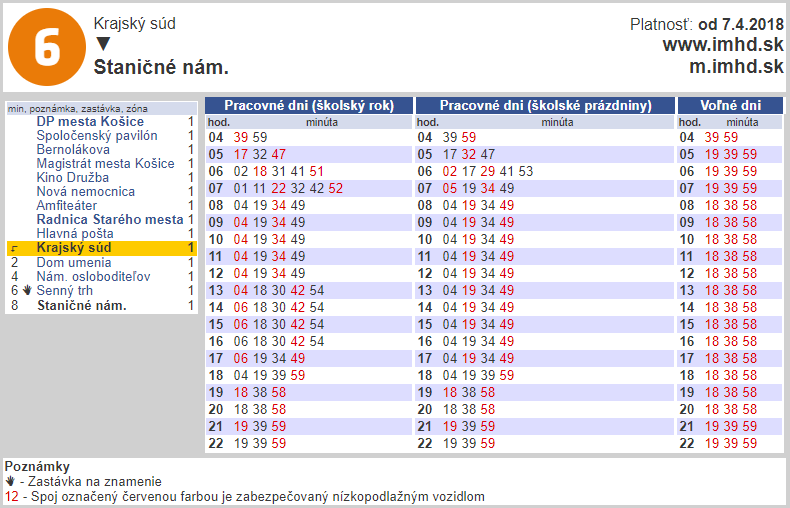Open the m.imhd.sk mobile link
790x508 pixels.
[736, 66]
